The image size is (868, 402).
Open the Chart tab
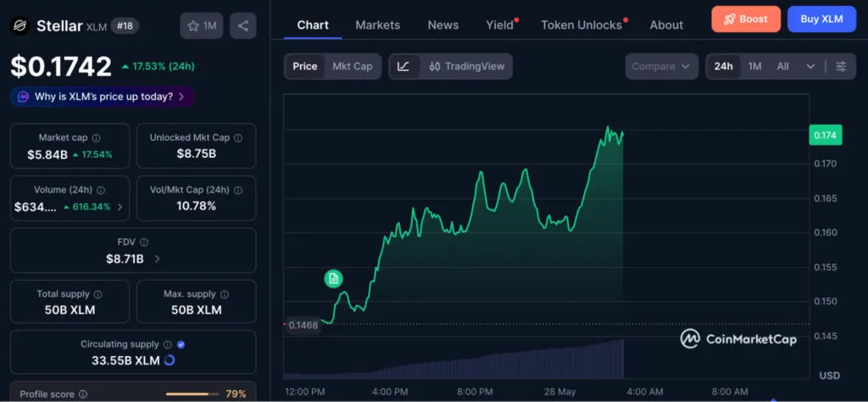click(x=313, y=25)
